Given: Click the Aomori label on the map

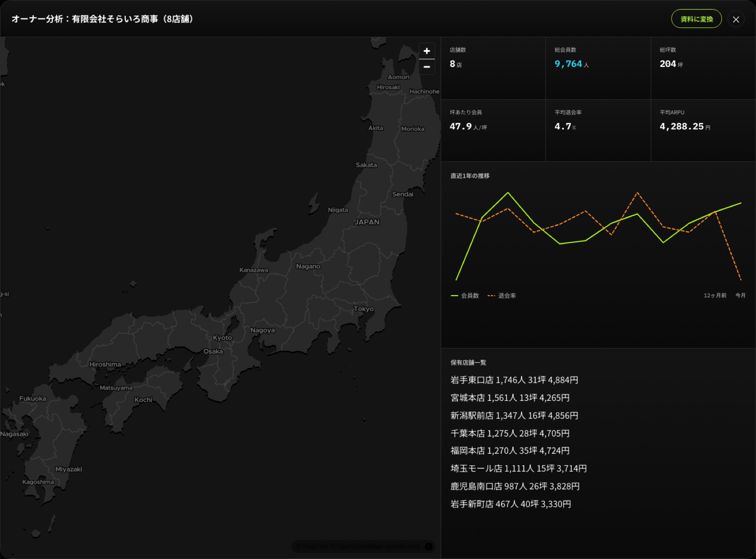Looking at the screenshot, I should coord(398,77).
